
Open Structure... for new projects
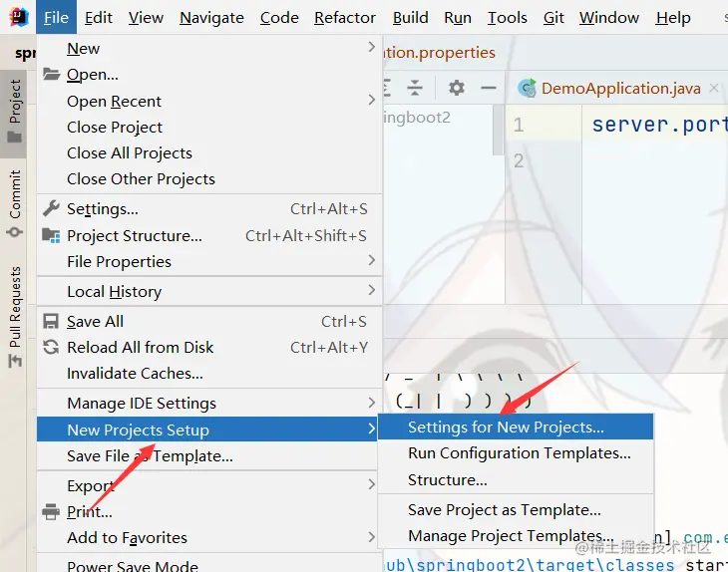click(516, 479)
